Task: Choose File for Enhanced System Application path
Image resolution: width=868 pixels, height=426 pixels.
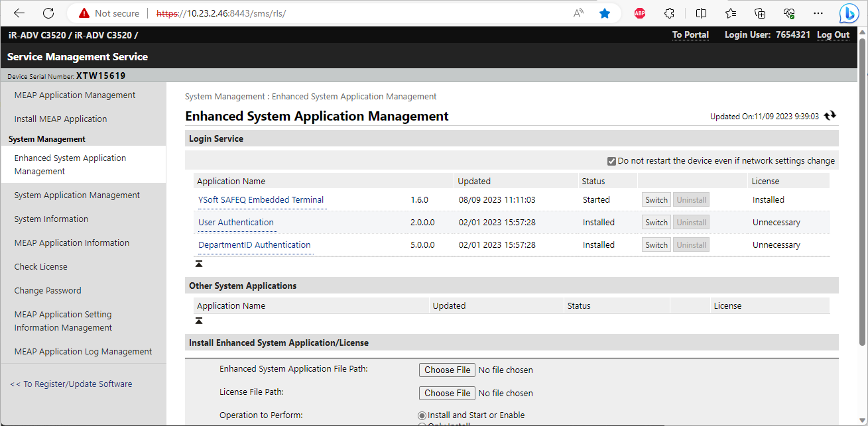Action: coord(447,370)
